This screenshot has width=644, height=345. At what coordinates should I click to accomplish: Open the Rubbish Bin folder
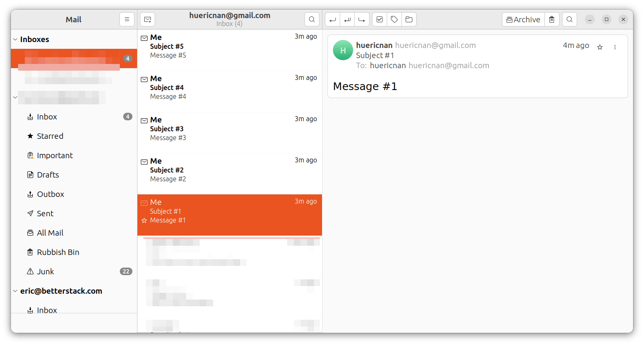74,252
